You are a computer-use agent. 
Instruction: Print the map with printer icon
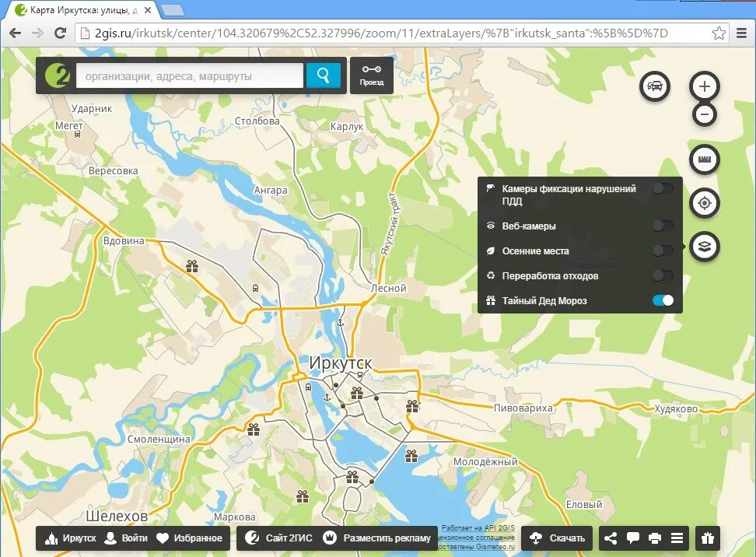click(x=655, y=538)
